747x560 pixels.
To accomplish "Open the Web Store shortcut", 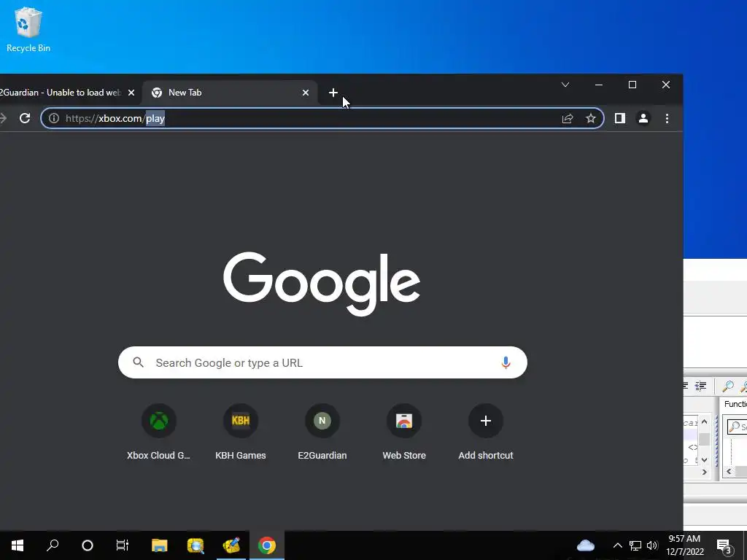I will tap(404, 432).
